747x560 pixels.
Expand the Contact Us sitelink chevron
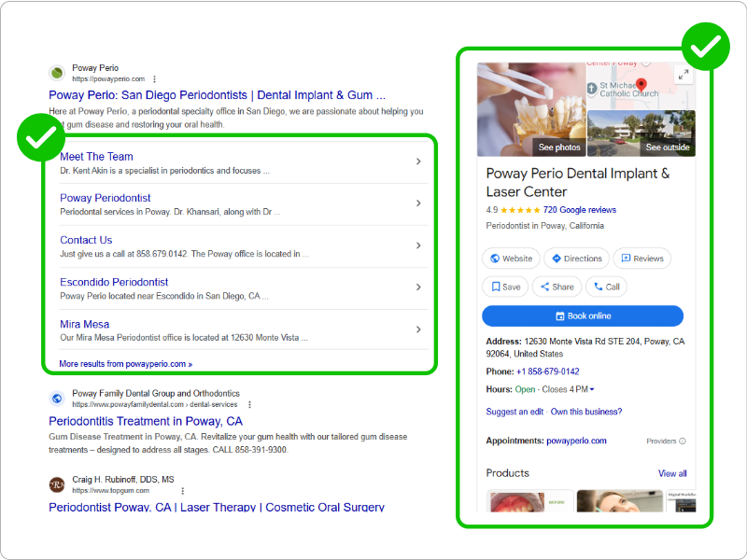pos(418,245)
